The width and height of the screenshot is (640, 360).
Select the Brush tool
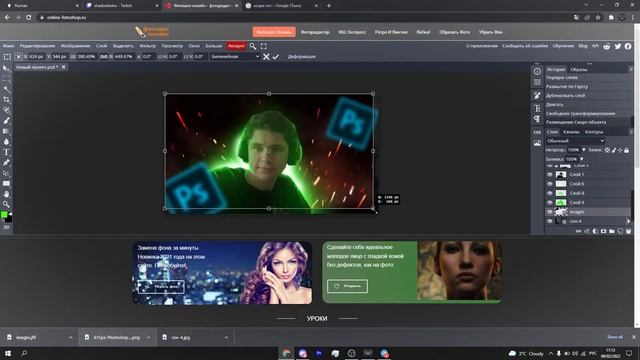pos(6,121)
